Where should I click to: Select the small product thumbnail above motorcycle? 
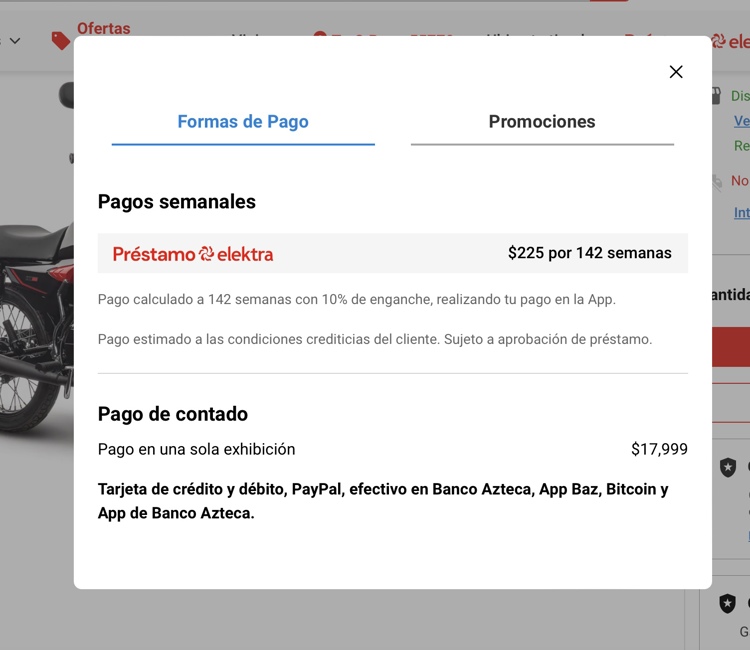click(x=66, y=96)
